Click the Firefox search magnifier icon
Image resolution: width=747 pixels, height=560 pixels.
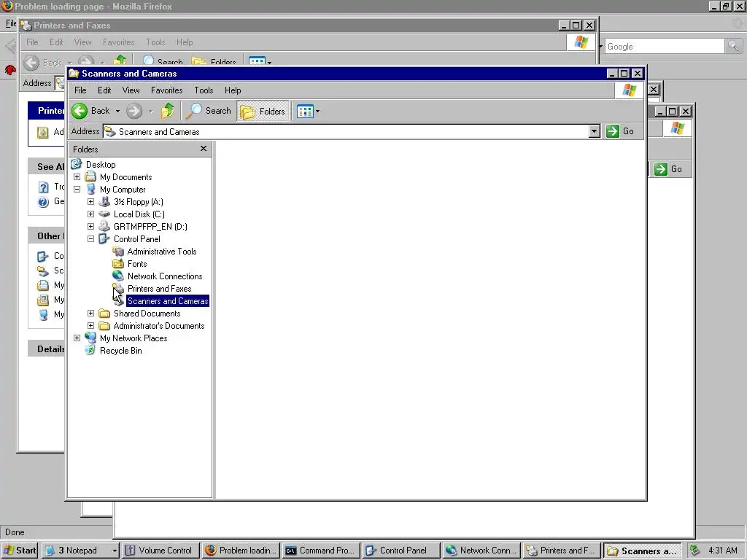733,46
